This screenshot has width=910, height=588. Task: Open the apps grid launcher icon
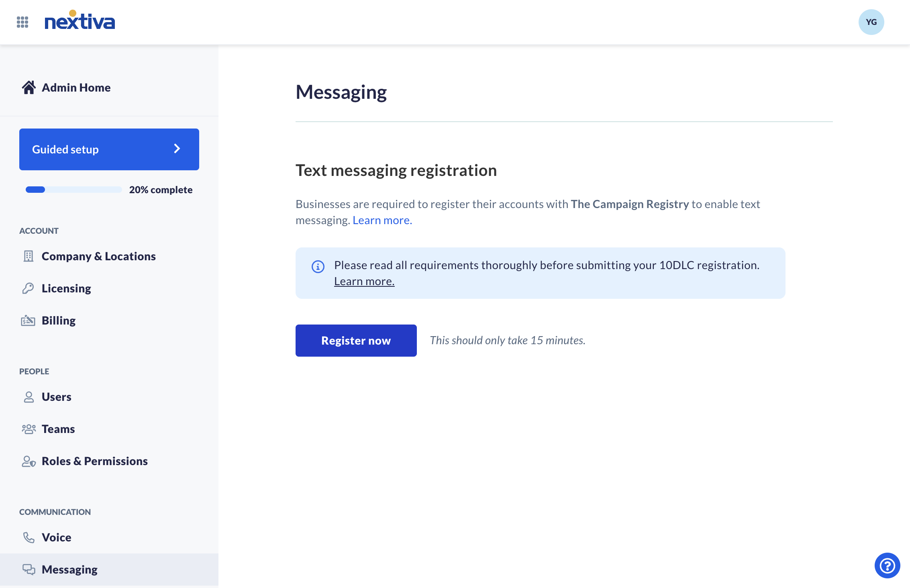(22, 22)
